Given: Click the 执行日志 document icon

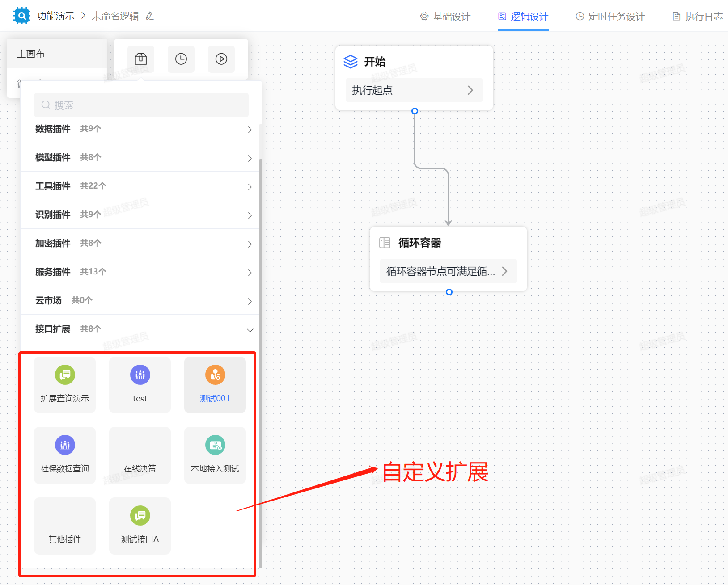Looking at the screenshot, I should point(676,16).
